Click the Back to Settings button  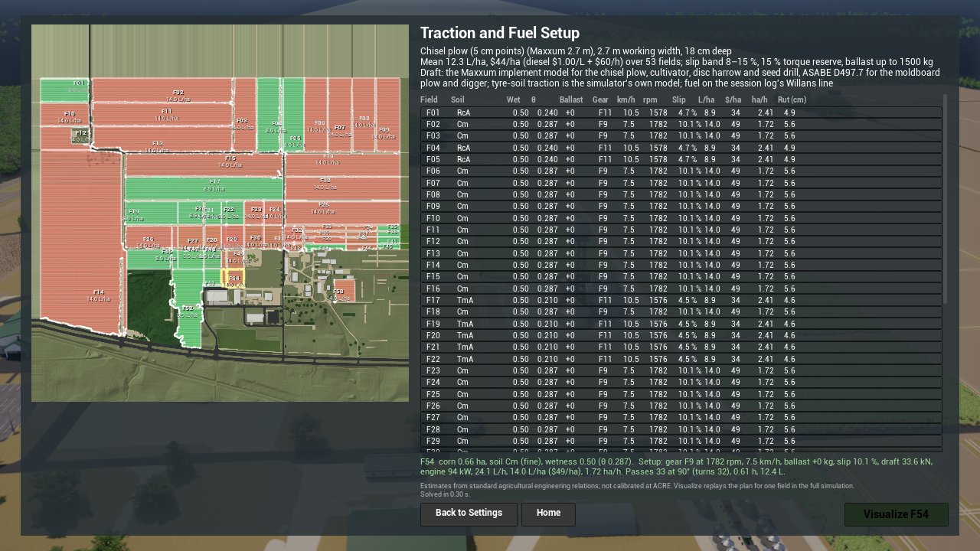469,514
